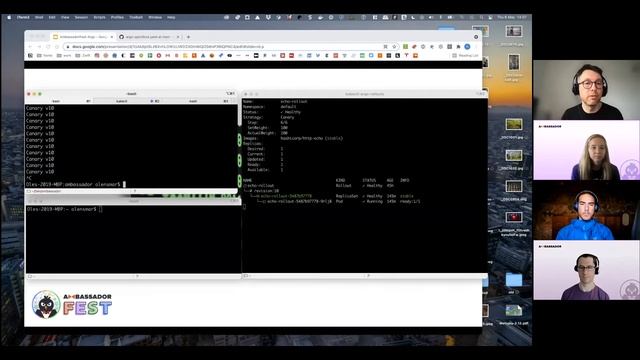Select the third bash tab in iTerm window
Image resolution: width=640 pixels, height=360 pixels.
pyautogui.click(x=198, y=101)
